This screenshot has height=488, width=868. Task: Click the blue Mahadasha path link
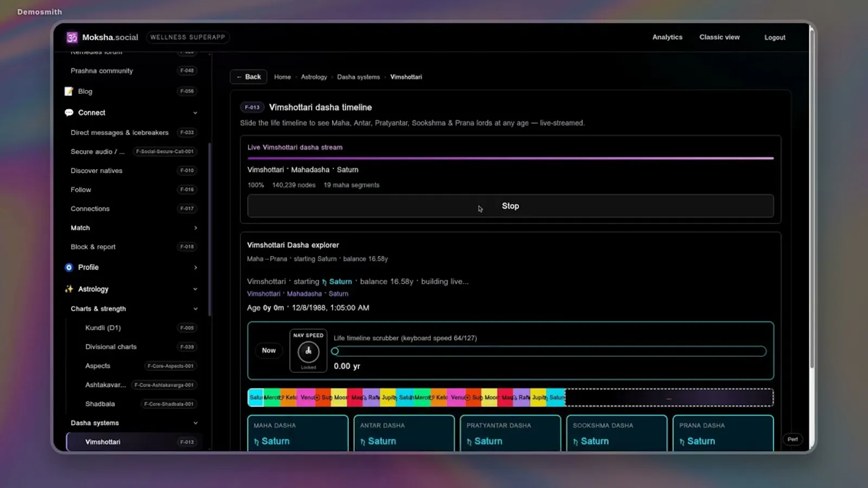tap(304, 294)
